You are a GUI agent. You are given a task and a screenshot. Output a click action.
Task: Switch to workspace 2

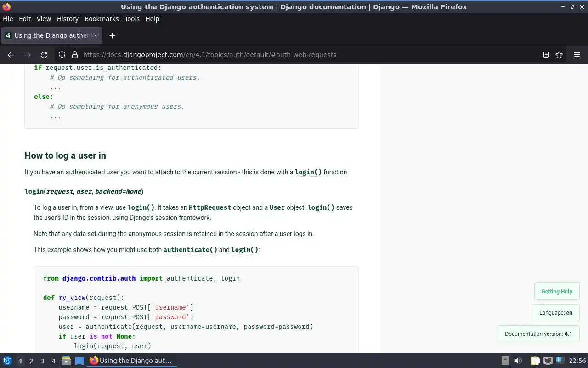[x=31, y=361]
